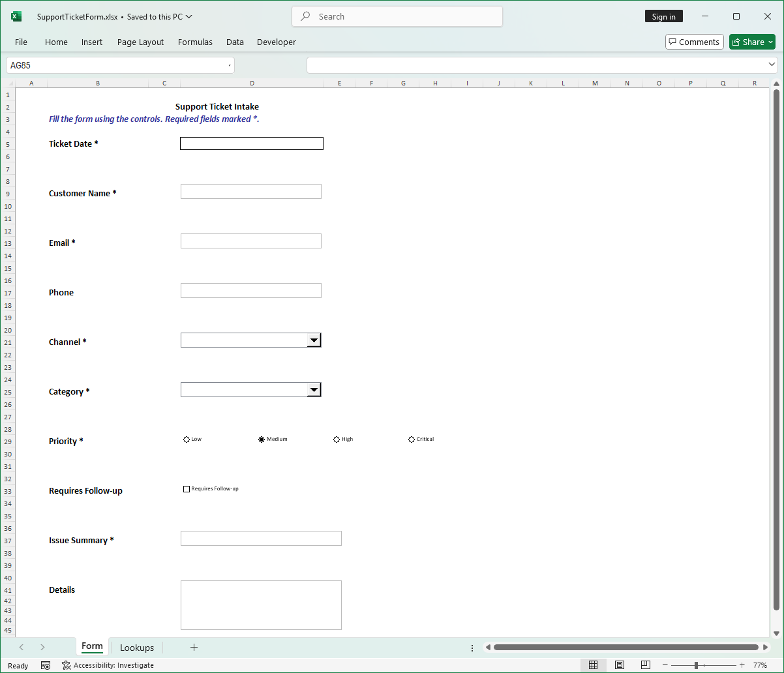The height and width of the screenshot is (673, 784).
Task: Open the Developer ribbon tab
Action: [277, 42]
